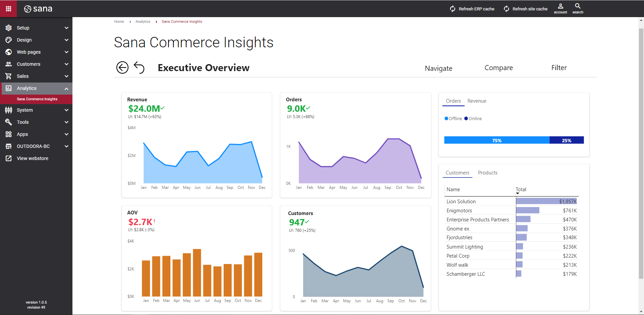Open View webstore link
This screenshot has width=644, height=315.
point(33,158)
